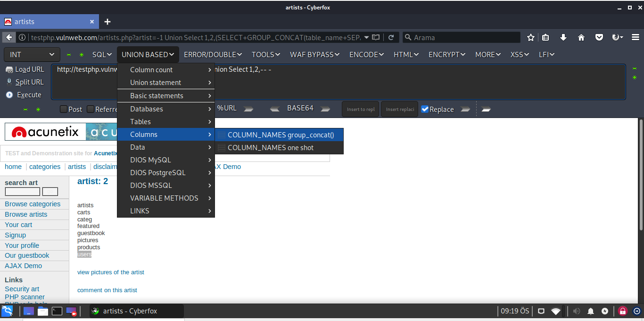Toggle the Referrer checkbox
Viewport: 644px width, 321px height.
(91, 109)
